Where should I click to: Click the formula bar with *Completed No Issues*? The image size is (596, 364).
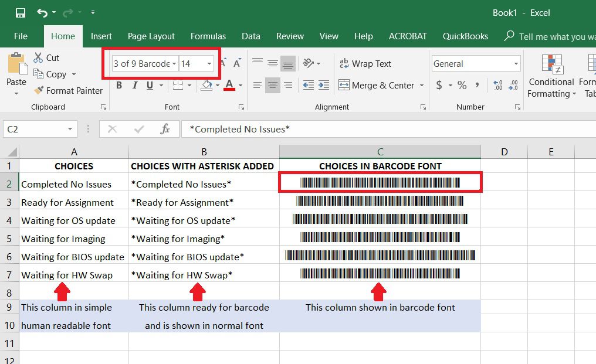click(388, 129)
